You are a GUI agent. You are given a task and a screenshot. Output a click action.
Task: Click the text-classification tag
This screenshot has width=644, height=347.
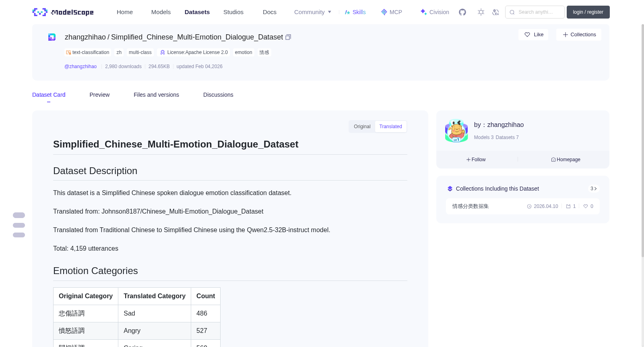click(88, 52)
